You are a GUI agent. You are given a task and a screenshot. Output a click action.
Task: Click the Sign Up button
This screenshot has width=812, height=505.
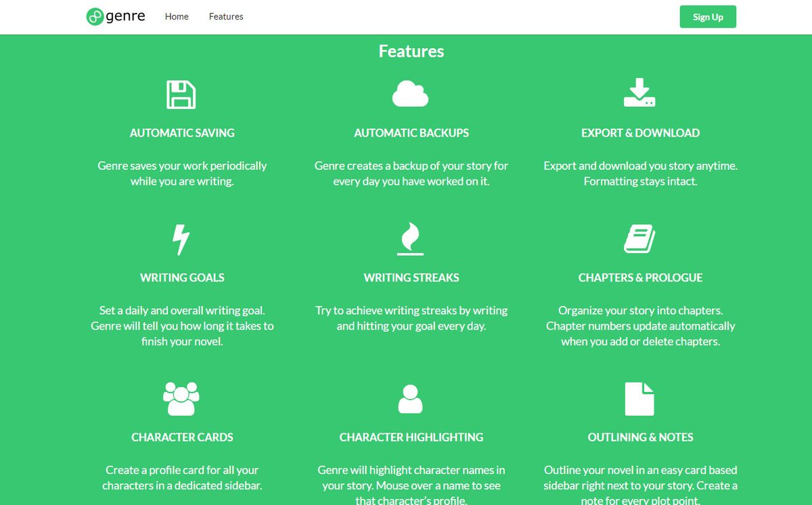pos(708,17)
